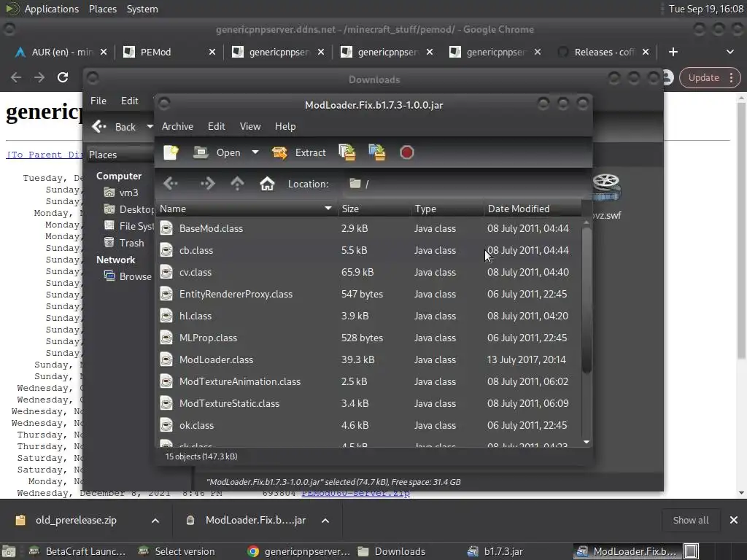Select hl.class in the archive list
The height and width of the screenshot is (560, 747).
point(368,316)
